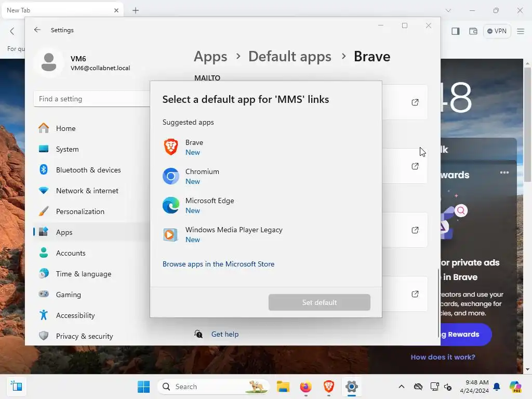Open Firefox from the taskbar
Screen dimensions: 532x399
coord(305,387)
